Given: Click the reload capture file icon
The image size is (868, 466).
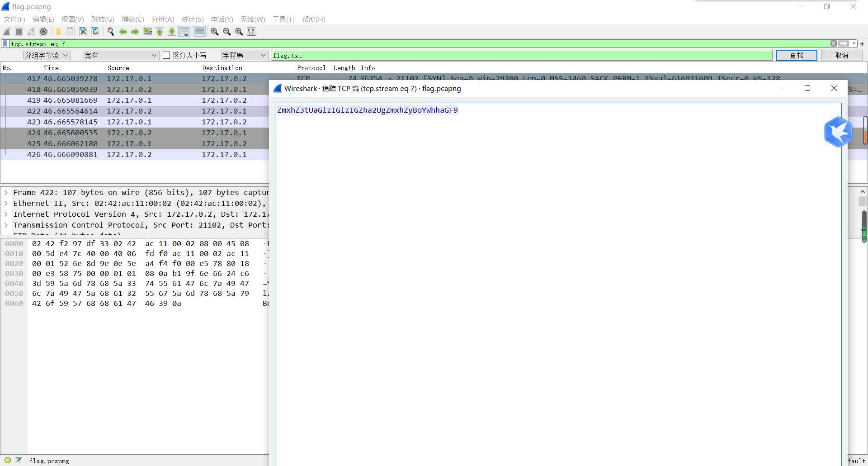Looking at the screenshot, I should (95, 32).
